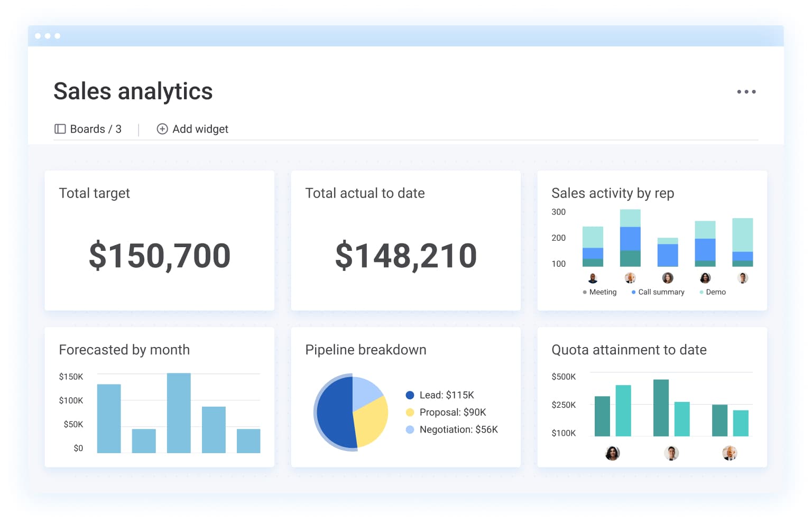Screen dimensions: 812x525
Task: Select the Sales analytics title
Action: tap(133, 91)
